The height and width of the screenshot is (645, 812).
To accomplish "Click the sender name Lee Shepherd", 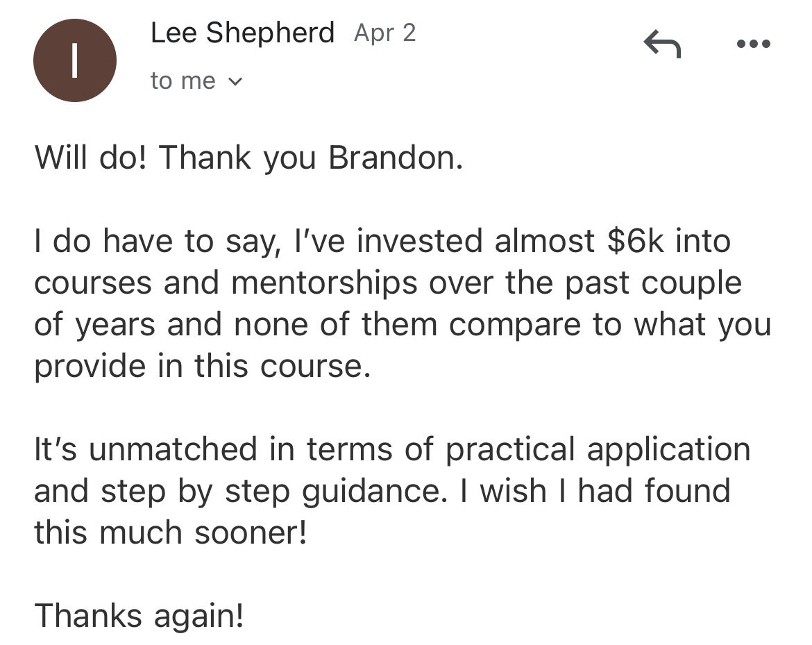I will point(242,33).
